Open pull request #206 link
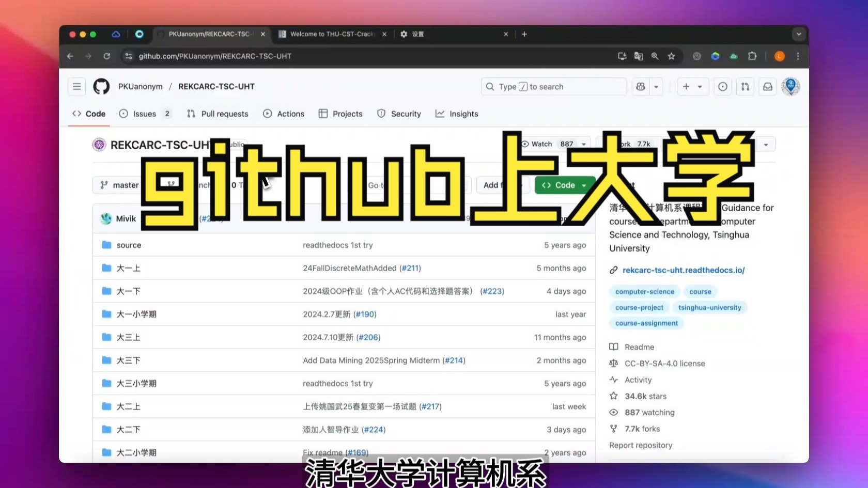868x488 pixels. [368, 337]
